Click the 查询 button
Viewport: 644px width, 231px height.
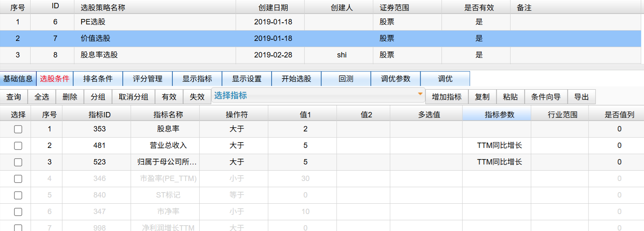click(14, 97)
